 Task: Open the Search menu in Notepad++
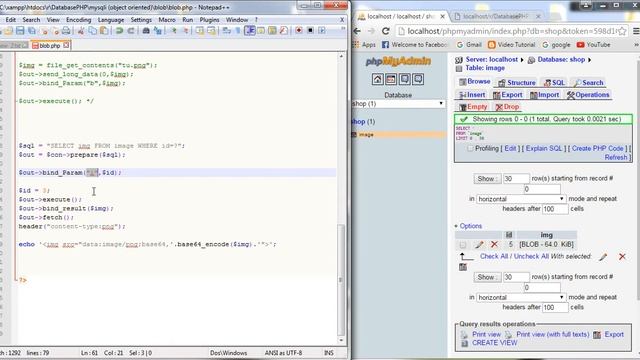click(x=31, y=20)
